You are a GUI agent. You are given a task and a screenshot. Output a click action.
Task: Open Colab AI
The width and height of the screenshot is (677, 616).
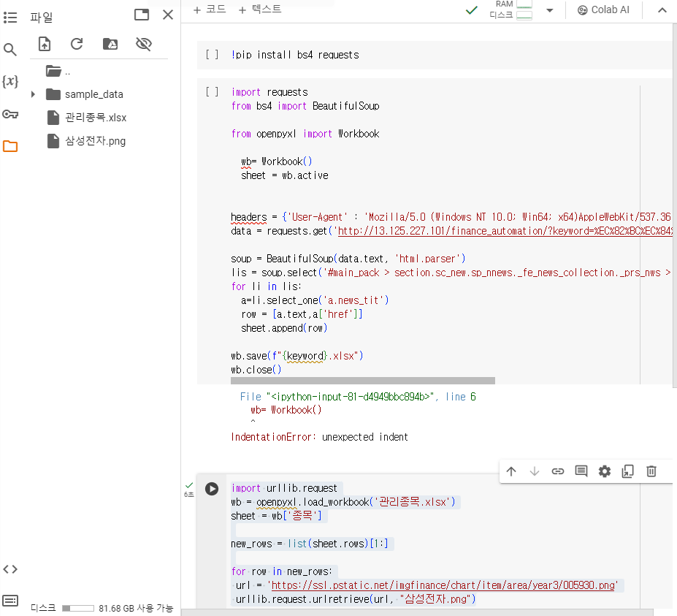603,10
